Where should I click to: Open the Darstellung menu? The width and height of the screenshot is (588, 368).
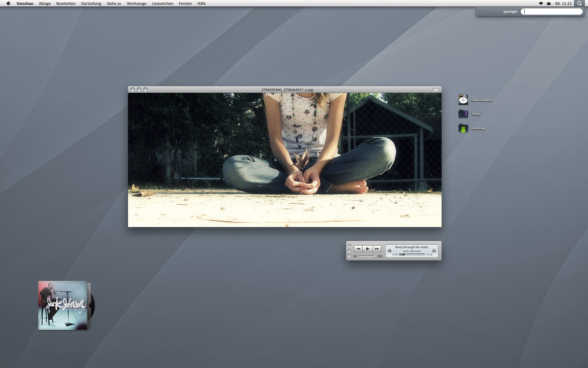pyautogui.click(x=91, y=3)
